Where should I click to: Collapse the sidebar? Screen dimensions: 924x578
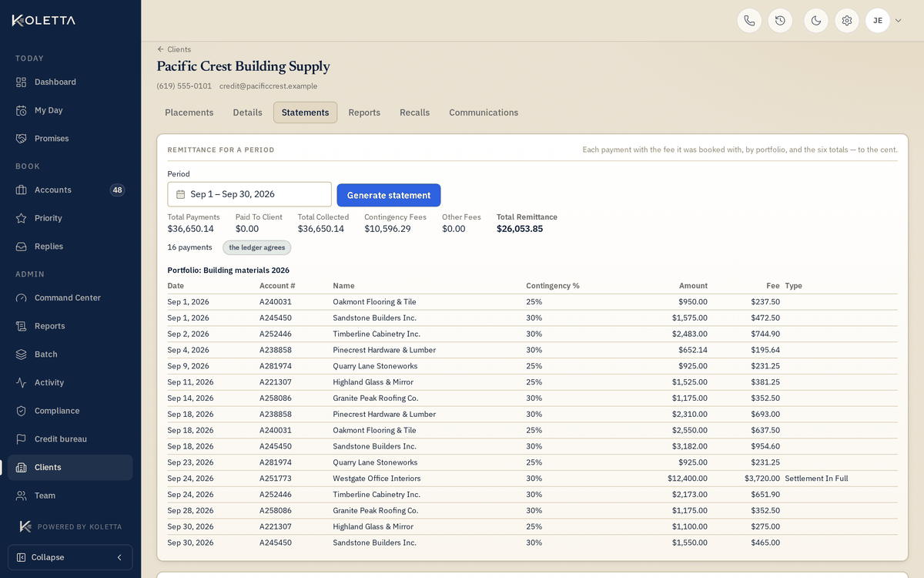click(x=70, y=557)
